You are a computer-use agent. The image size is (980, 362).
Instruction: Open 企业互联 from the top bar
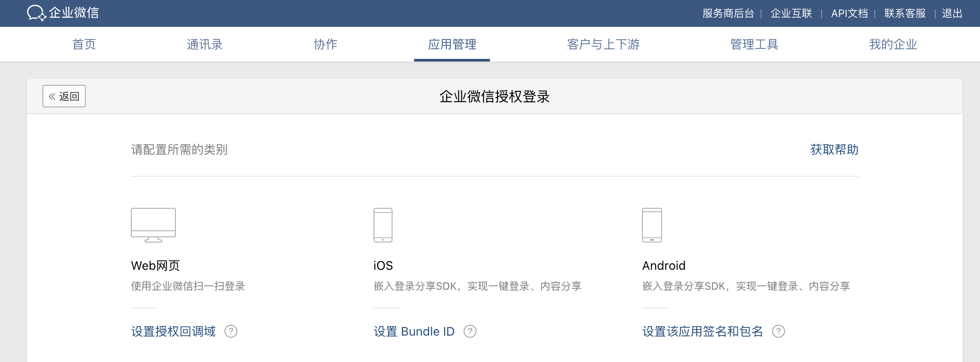click(791, 13)
